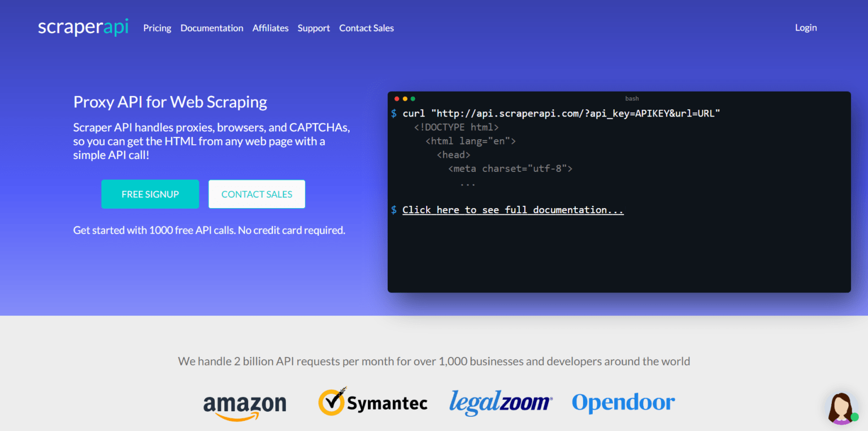Image resolution: width=868 pixels, height=431 pixels.
Task: Open the full documentation link in the terminal
Action: [512, 209]
